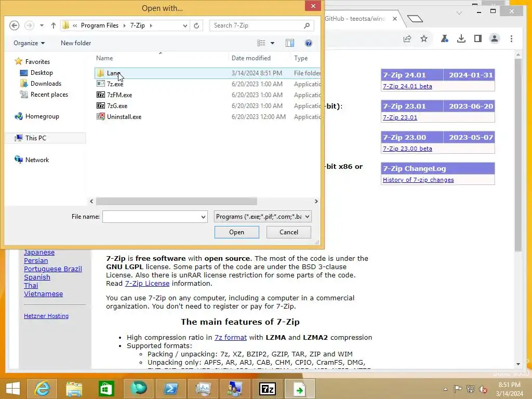Select Homegroup in navigation pane
532x399 pixels.
tap(42, 116)
